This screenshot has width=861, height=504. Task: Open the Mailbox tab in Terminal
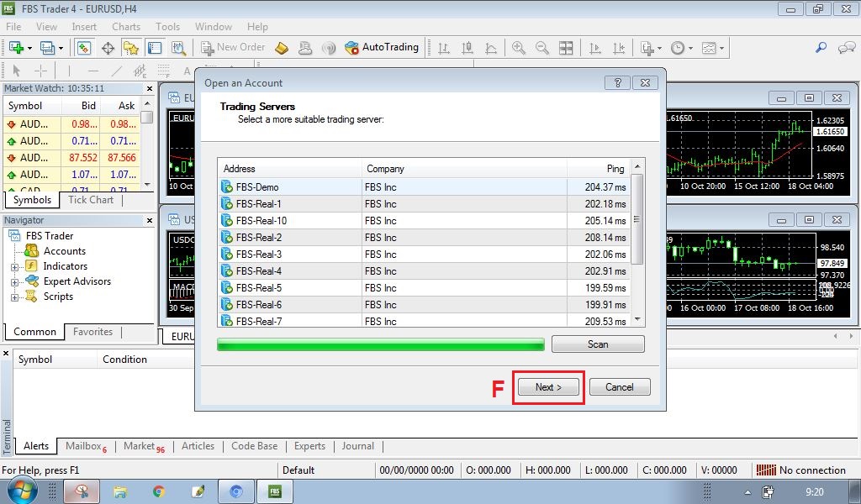click(x=87, y=446)
